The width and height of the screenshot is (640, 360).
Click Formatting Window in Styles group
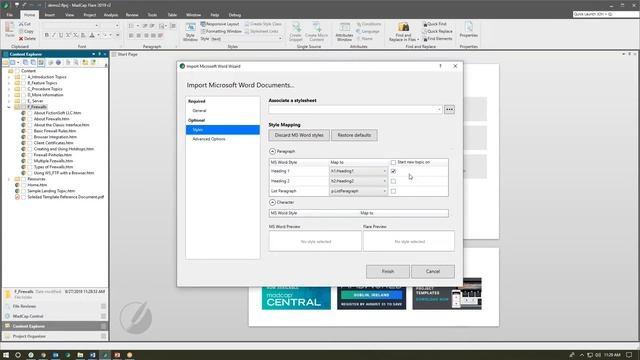pyautogui.click(x=221, y=31)
